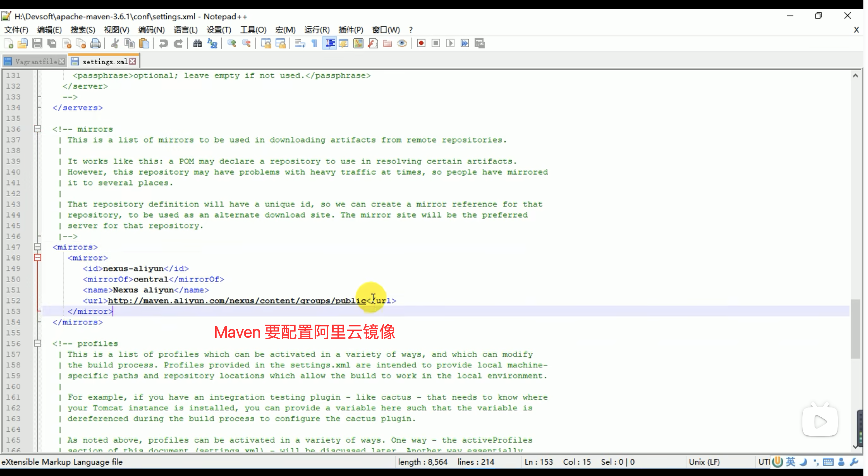
Task: Toggle the indent guide button
Action: 330,43
